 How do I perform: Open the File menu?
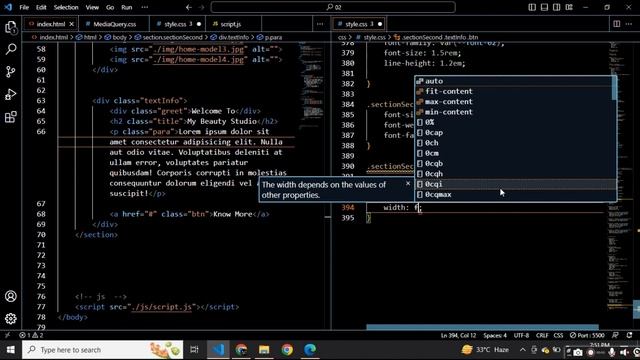click(x=24, y=7)
